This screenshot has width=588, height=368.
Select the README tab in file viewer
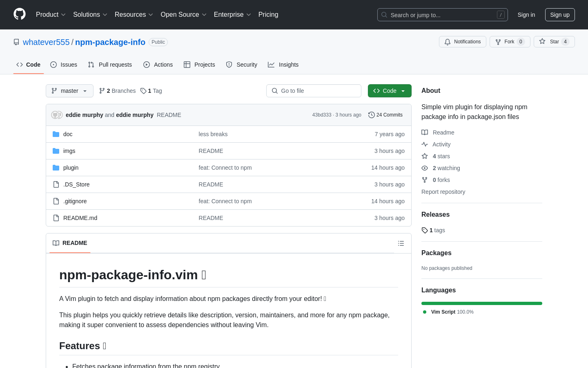point(70,243)
